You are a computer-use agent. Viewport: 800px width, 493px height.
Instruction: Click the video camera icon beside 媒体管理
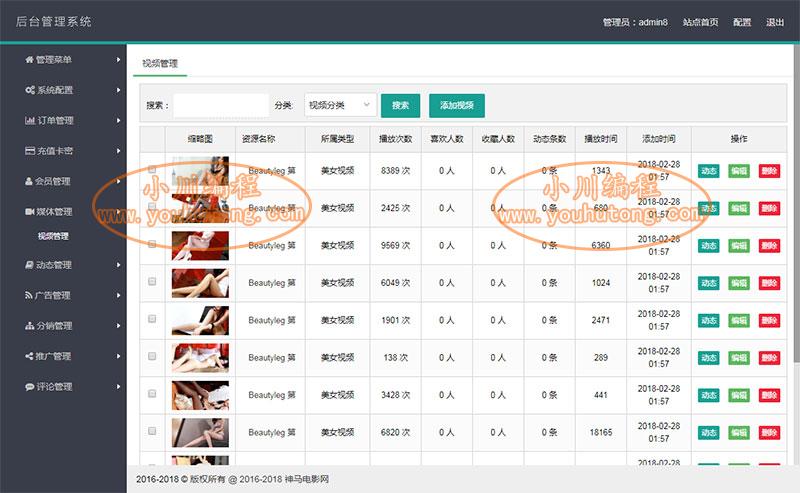(x=30, y=211)
